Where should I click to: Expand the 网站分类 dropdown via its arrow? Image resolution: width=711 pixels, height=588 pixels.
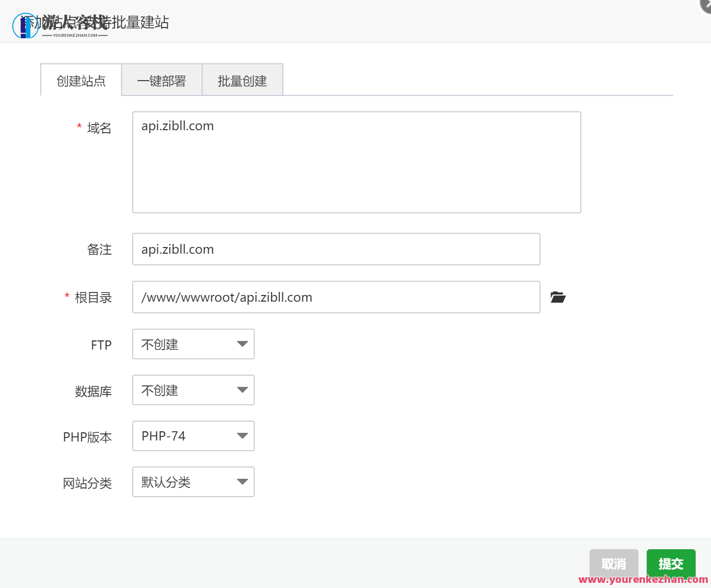242,482
